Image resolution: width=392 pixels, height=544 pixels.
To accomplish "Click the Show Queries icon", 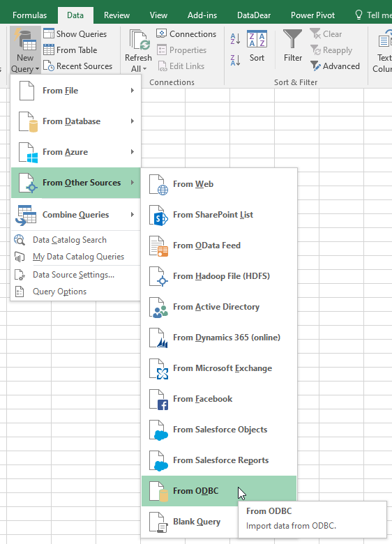I will pyautogui.click(x=49, y=33).
